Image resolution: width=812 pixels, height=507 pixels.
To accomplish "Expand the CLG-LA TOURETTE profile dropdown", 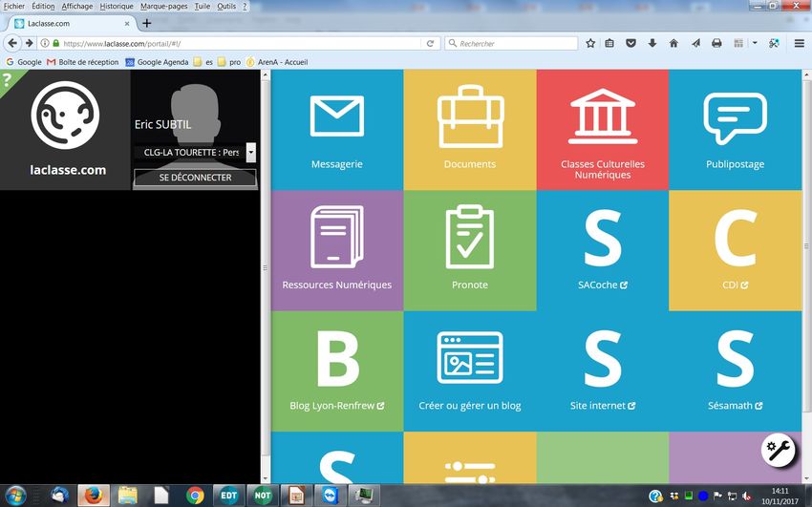I will tap(250, 153).
